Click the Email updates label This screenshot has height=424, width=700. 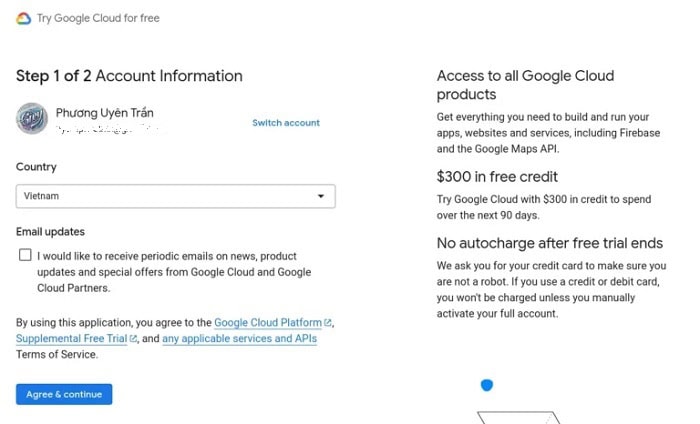tap(50, 232)
